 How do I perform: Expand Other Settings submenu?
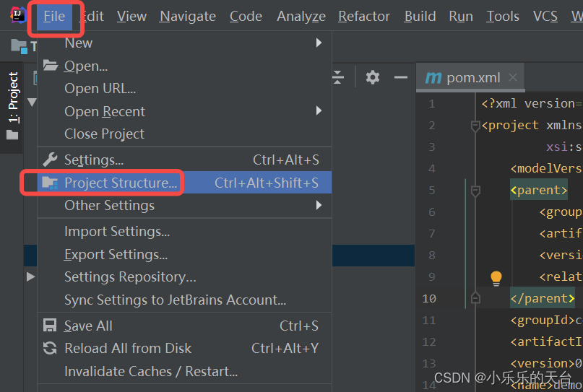click(x=184, y=205)
